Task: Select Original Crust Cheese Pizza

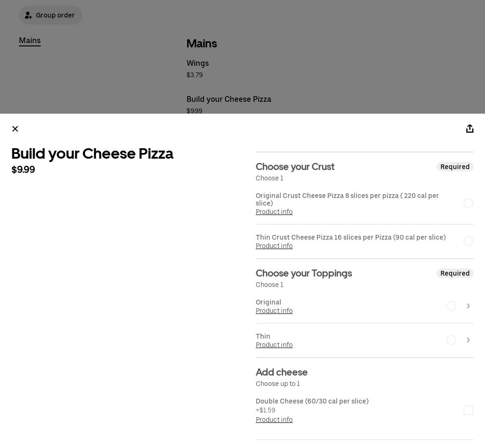Action: coord(468,203)
